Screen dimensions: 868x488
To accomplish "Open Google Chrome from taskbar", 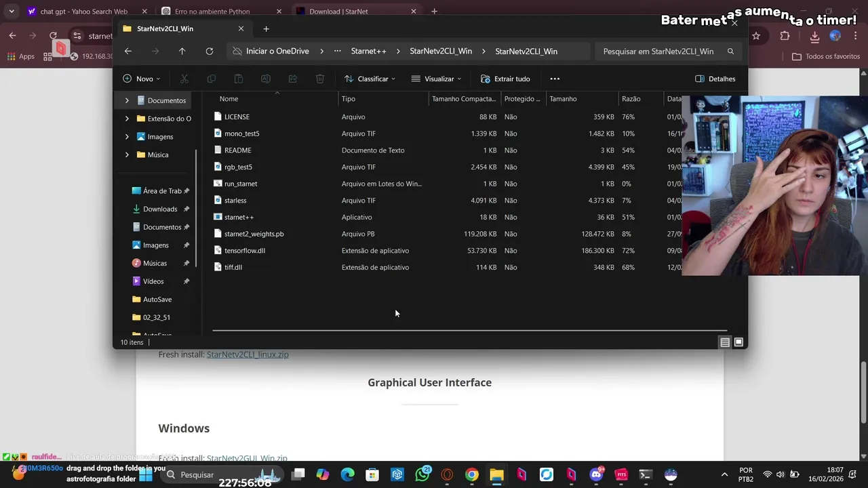I will pyautogui.click(x=471, y=474).
